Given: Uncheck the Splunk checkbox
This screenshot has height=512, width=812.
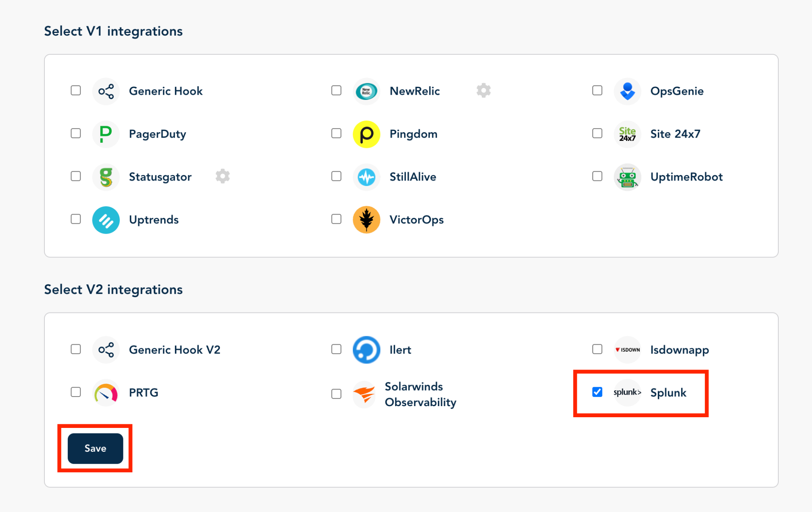Looking at the screenshot, I should [x=597, y=392].
